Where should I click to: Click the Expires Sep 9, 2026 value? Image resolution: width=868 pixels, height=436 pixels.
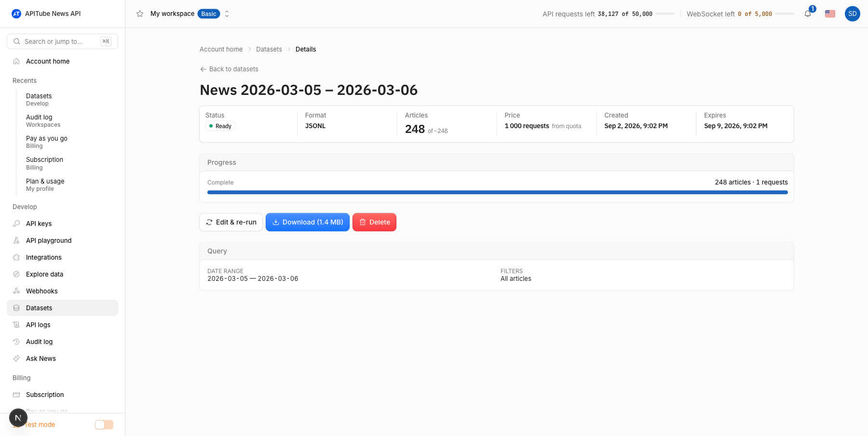(x=736, y=126)
